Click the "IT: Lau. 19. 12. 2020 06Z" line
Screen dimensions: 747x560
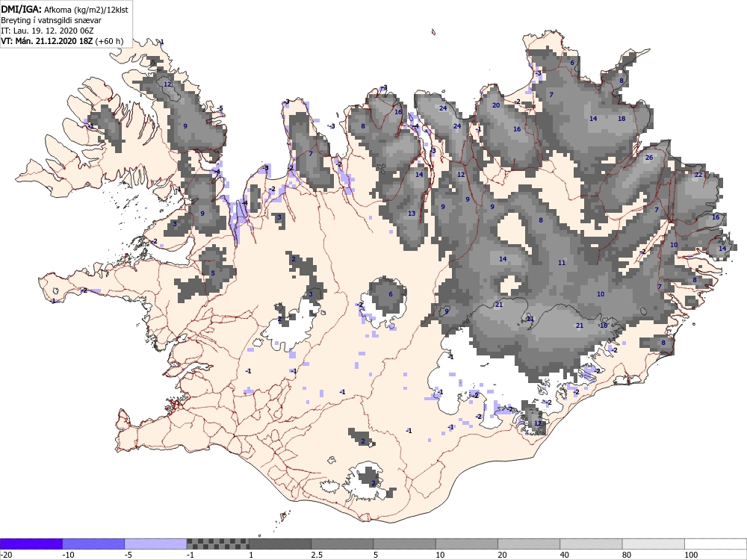pos(46,31)
